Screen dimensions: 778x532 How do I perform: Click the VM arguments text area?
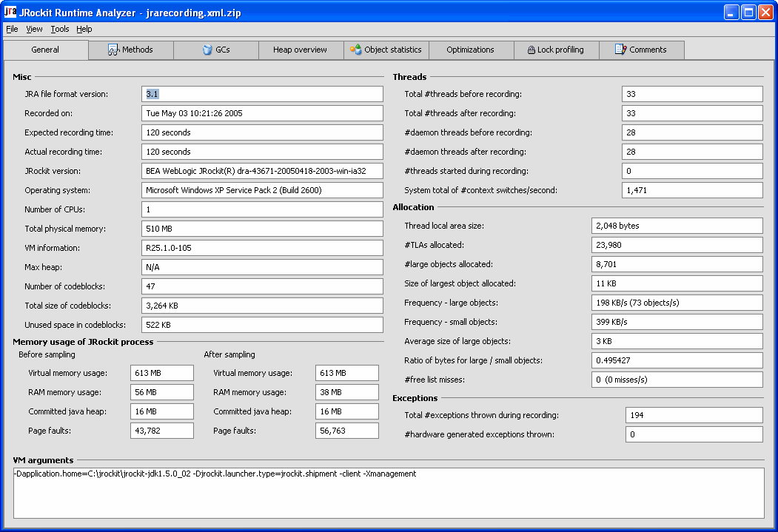click(389, 494)
